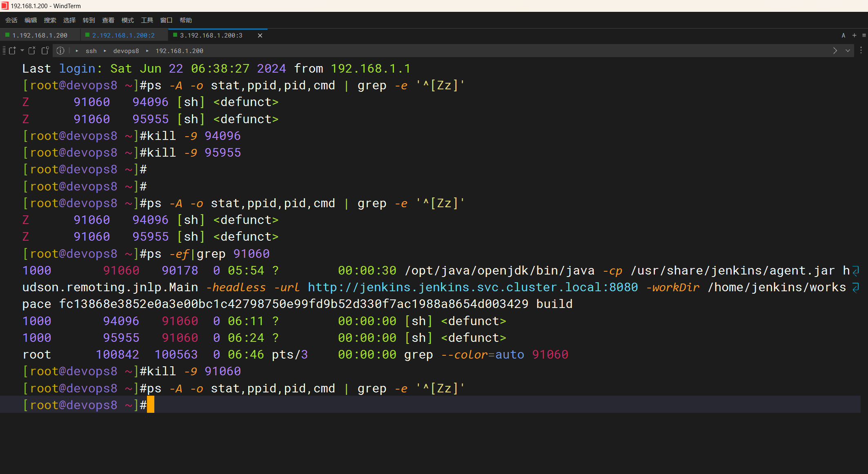
Task: Open the 编辑 (Edit) menu
Action: pos(31,20)
